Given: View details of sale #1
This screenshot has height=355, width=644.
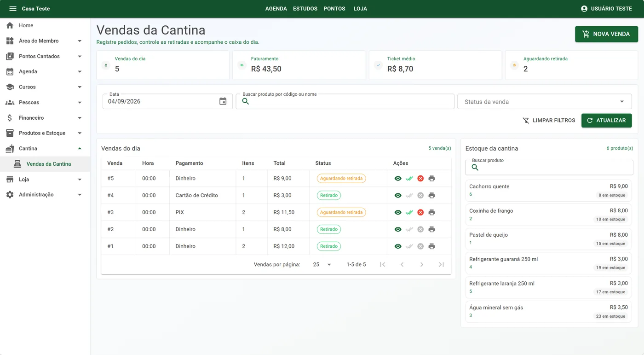Looking at the screenshot, I should click(x=398, y=246).
